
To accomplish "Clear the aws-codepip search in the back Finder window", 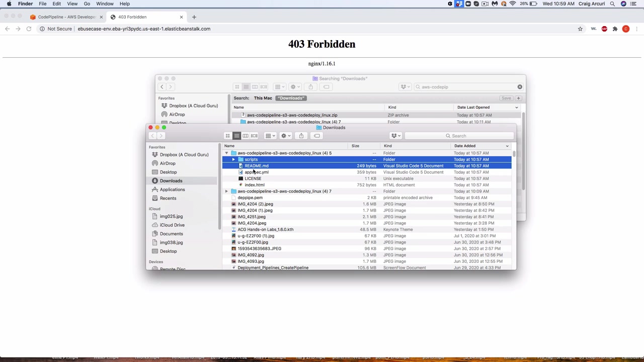I will pos(520,87).
